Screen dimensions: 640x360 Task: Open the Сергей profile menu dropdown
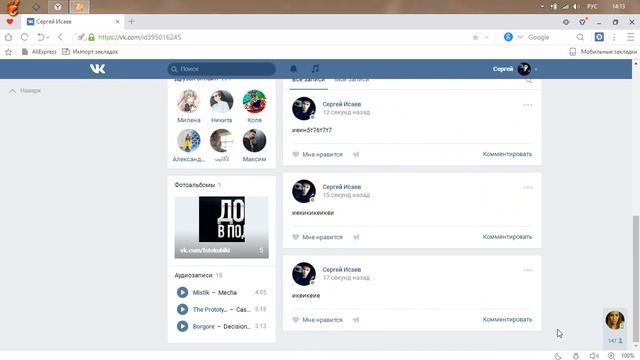pyautogui.click(x=516, y=69)
